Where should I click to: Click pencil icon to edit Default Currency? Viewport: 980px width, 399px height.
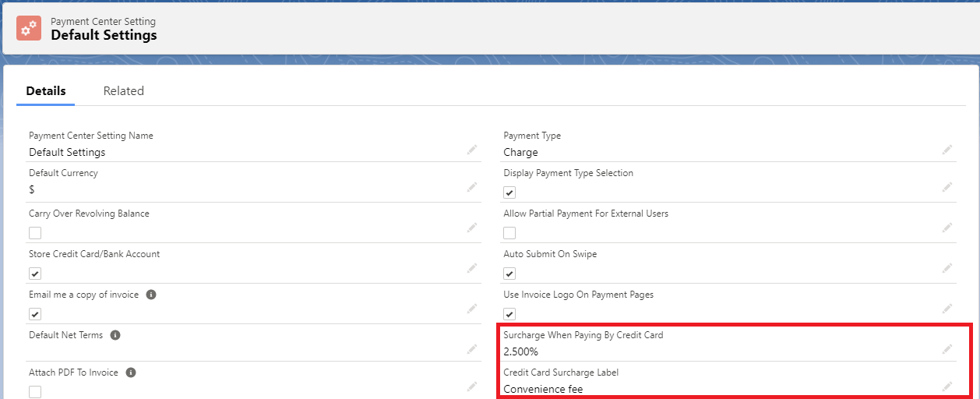click(472, 187)
